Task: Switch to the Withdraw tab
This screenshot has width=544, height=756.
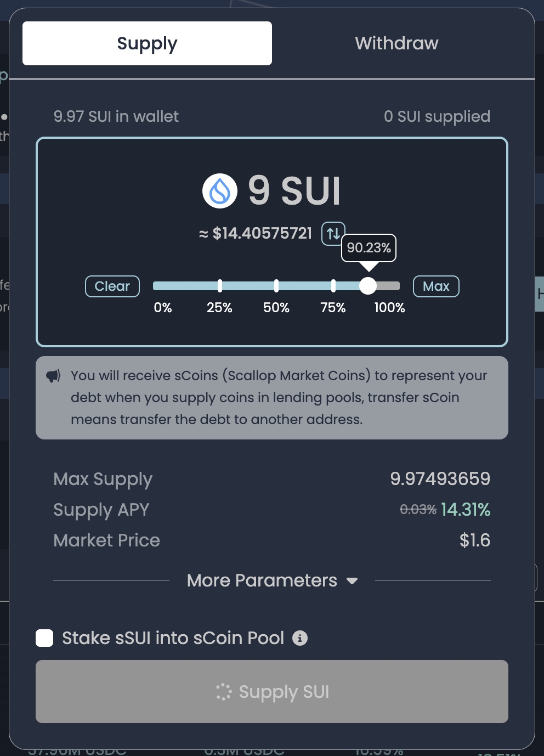Action: (x=396, y=43)
